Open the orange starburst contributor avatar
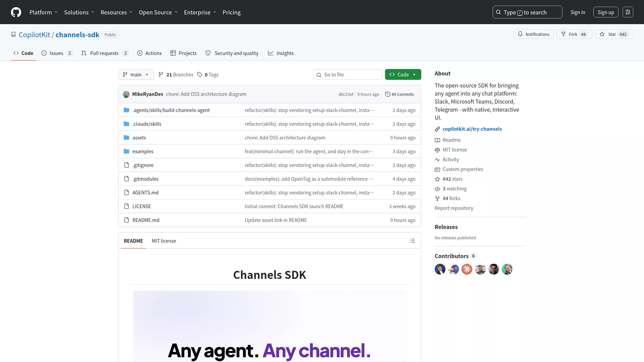This screenshot has width=644, height=362. pyautogui.click(x=467, y=269)
